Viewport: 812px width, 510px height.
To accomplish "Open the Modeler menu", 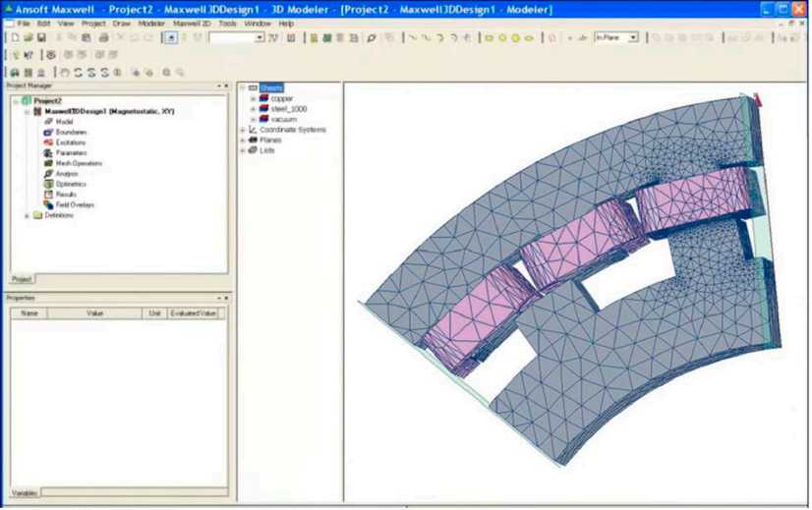I will [x=151, y=23].
